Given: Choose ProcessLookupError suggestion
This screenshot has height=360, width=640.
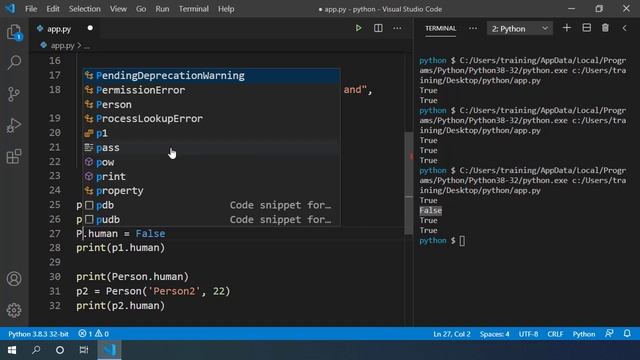Looking at the screenshot, I should pyautogui.click(x=211, y=119).
